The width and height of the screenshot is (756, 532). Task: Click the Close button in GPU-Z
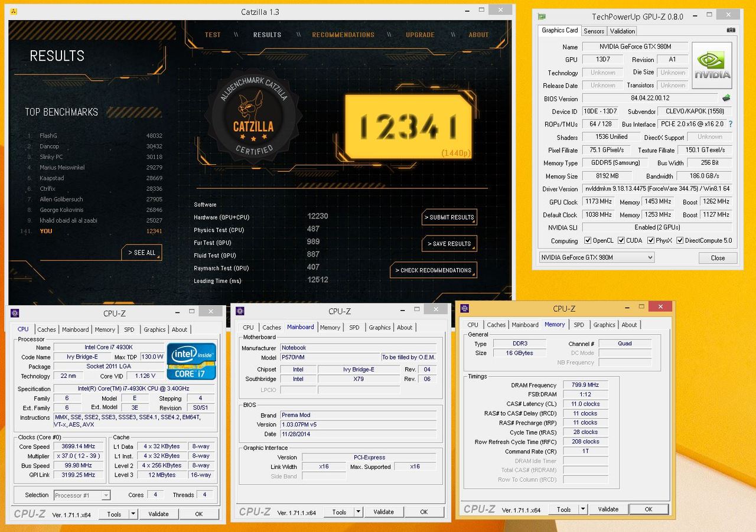click(718, 258)
